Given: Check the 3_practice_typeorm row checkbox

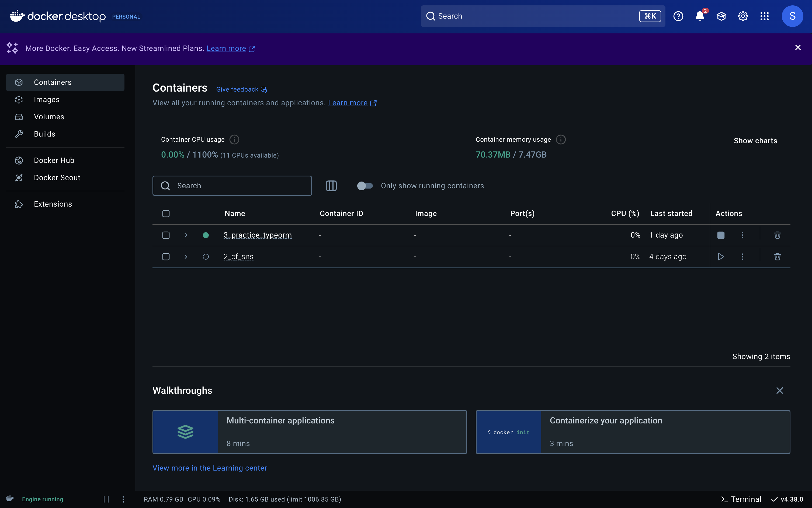Looking at the screenshot, I should point(166,235).
